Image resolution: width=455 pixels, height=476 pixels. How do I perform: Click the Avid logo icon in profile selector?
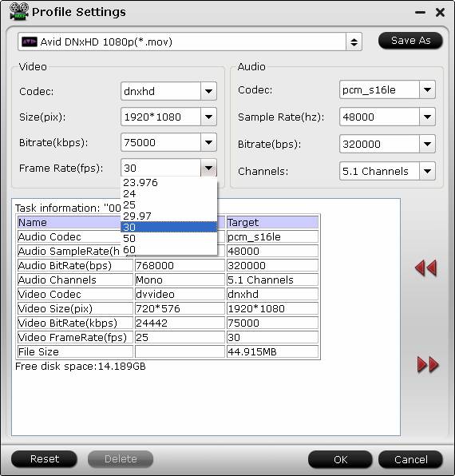pyautogui.click(x=30, y=42)
